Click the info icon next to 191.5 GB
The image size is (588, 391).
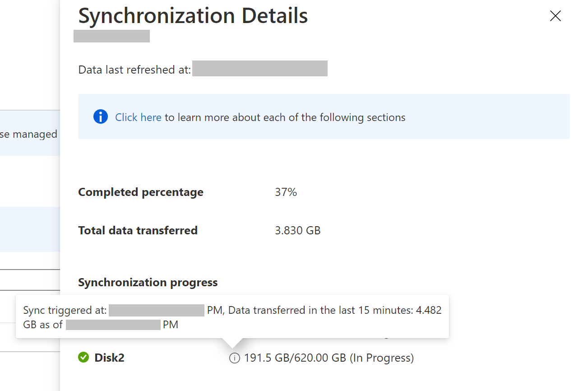tap(234, 358)
